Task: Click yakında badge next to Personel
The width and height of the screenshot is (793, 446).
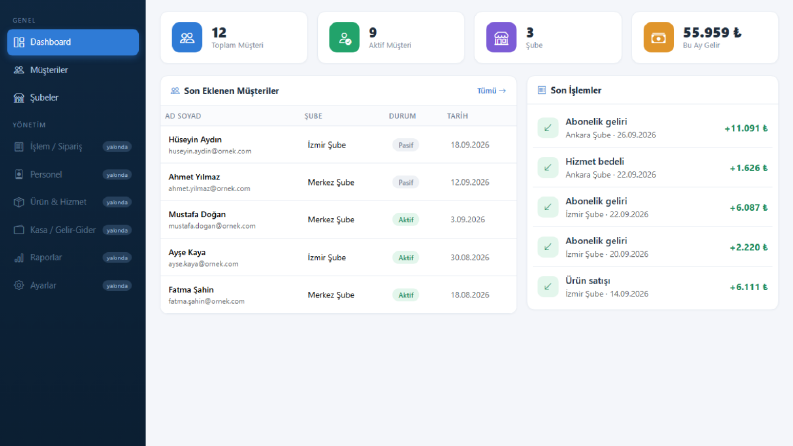Action: pos(117,174)
